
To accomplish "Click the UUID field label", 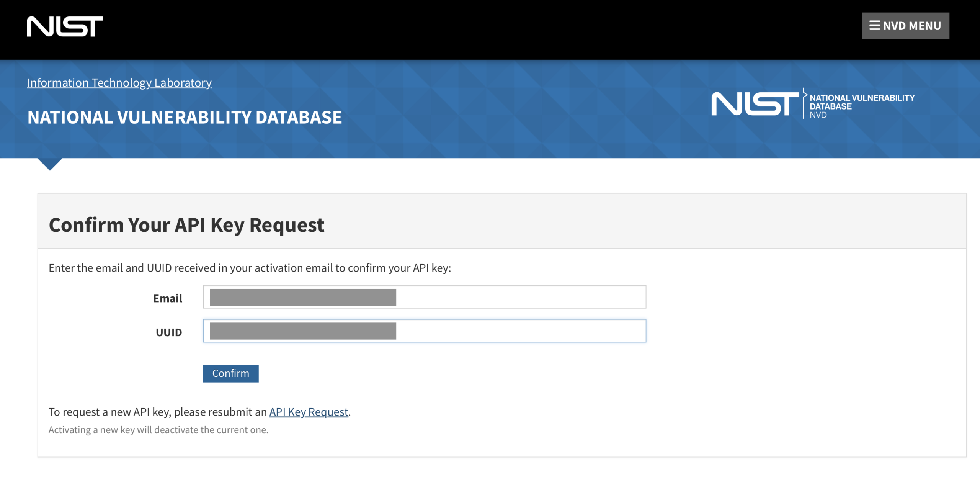I will coord(169,332).
